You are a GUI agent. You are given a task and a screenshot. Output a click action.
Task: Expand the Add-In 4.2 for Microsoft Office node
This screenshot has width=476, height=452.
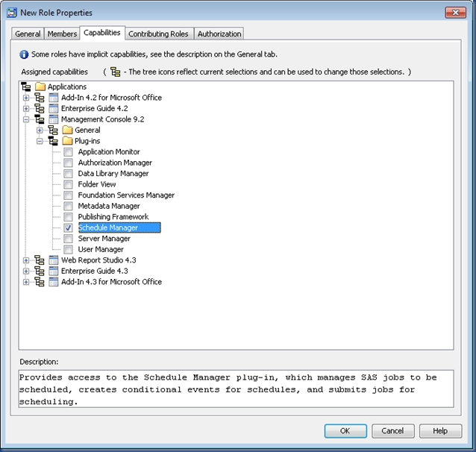point(26,98)
